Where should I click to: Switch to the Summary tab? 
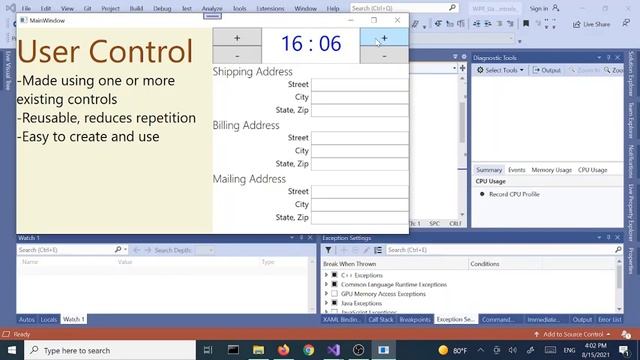(x=489, y=170)
